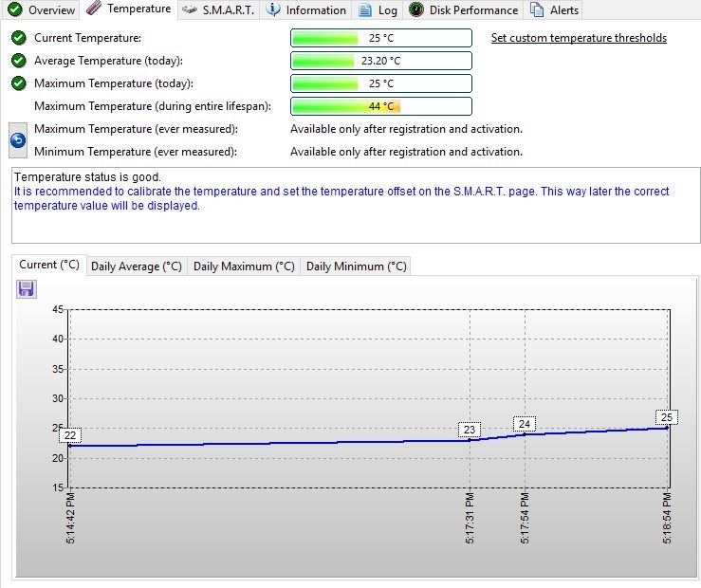Click the green check beside Current Temperature
This screenshot has width=701, height=588.
(19, 38)
